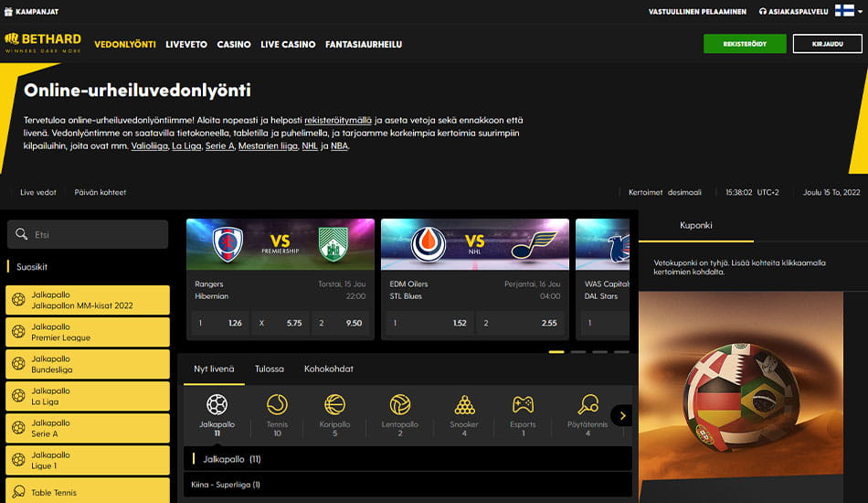Collapse the Jalkapallo (11) section header

tap(408, 459)
